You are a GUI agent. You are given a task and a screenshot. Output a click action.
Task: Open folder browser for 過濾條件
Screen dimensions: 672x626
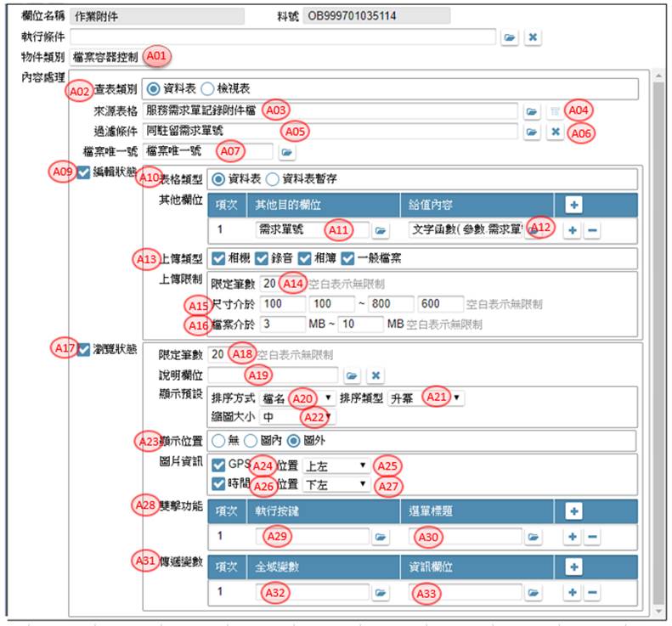click(532, 132)
